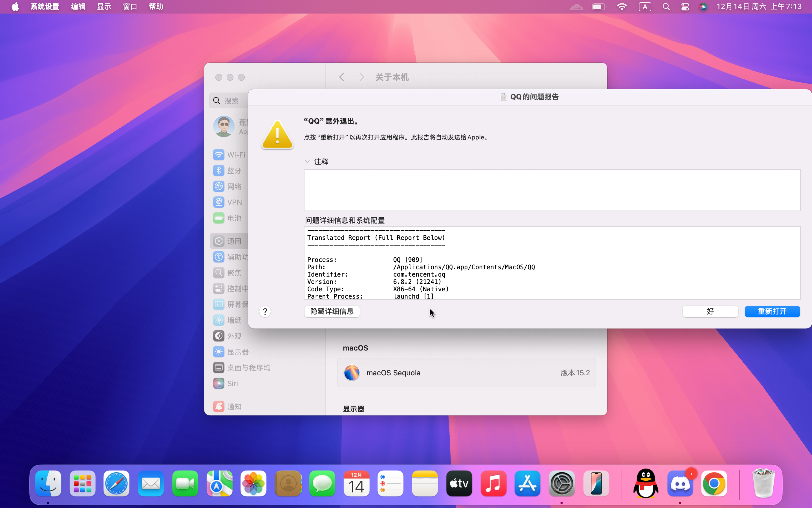Open Maps from the Dock

(x=219, y=484)
